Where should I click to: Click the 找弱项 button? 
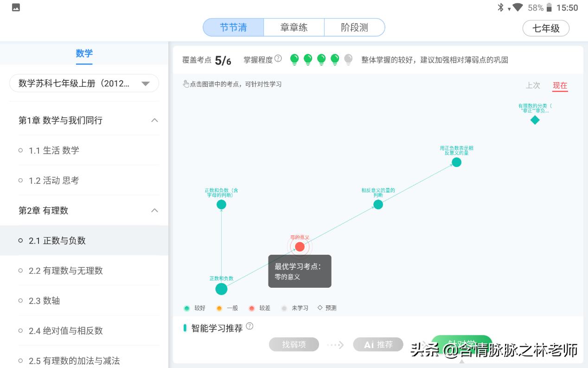(x=294, y=344)
